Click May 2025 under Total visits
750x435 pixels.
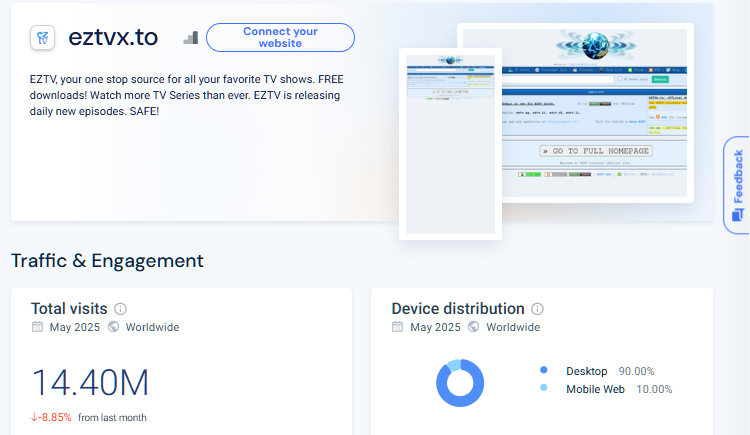click(x=75, y=327)
